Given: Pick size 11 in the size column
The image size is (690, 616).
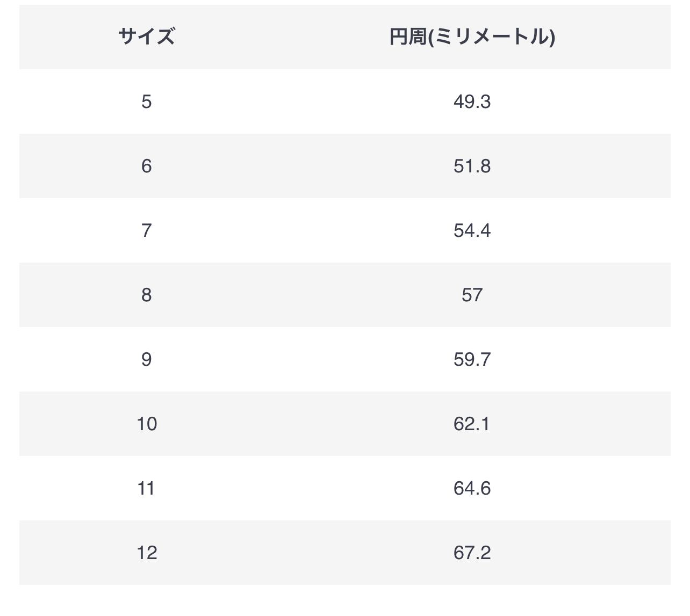Looking at the screenshot, I should click(x=146, y=488).
